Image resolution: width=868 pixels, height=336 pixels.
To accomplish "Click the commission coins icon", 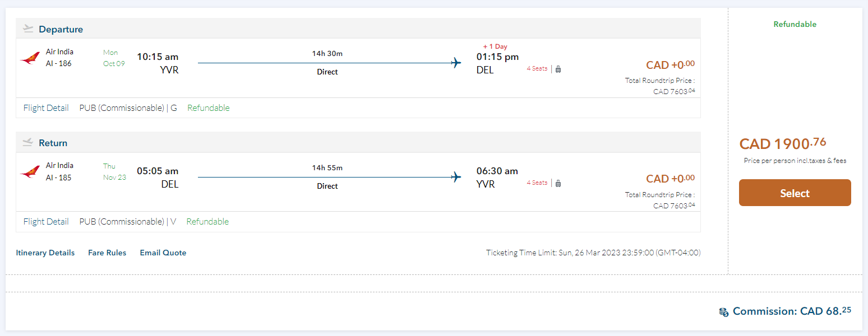I will pos(724,312).
